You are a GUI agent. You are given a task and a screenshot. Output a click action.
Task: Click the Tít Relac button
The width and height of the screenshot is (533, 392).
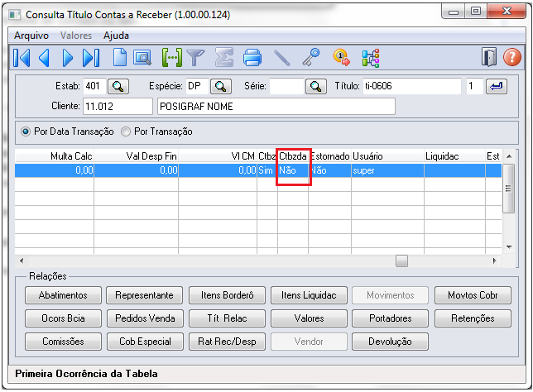click(x=227, y=318)
